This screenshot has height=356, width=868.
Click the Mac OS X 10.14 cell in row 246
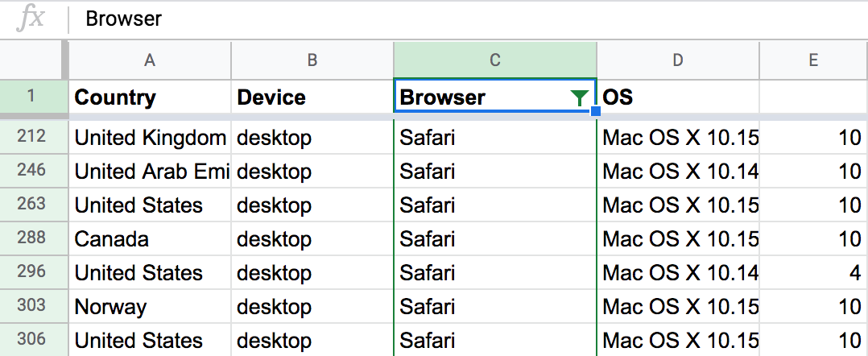point(678,172)
